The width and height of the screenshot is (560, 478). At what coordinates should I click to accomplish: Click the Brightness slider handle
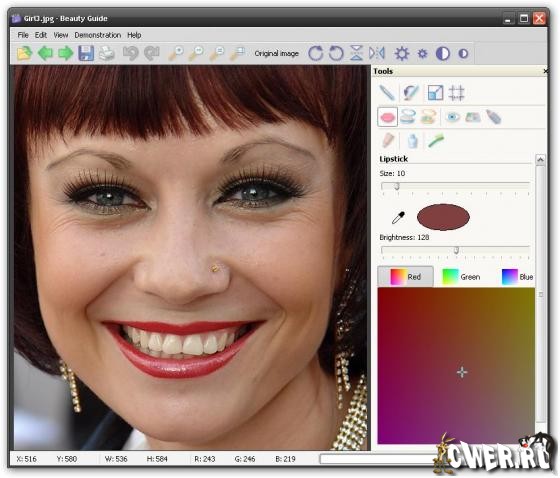point(456,250)
